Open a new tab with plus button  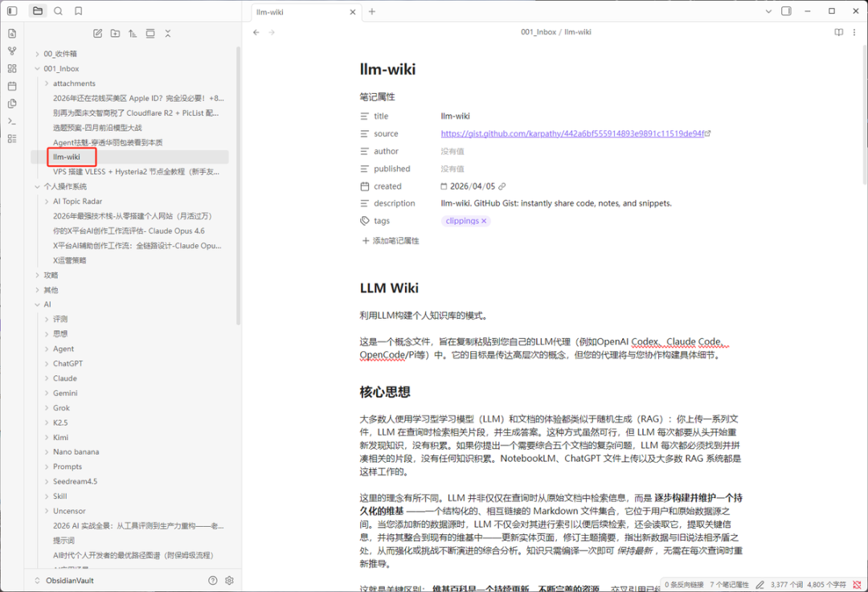371,11
